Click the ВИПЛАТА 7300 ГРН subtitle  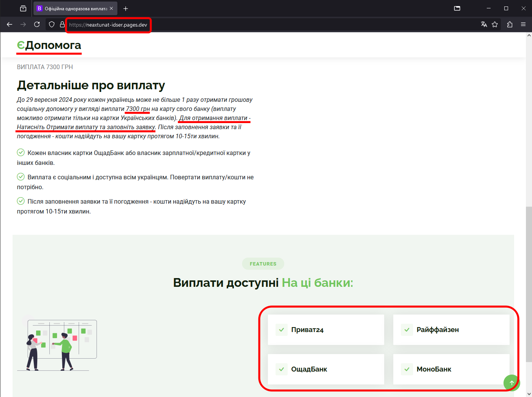tap(45, 67)
